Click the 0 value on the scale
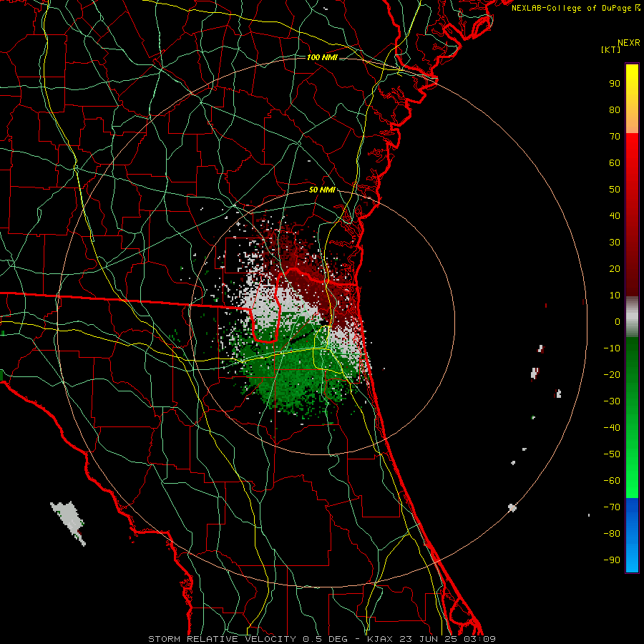Screen dimensions: 644x644 [618, 322]
